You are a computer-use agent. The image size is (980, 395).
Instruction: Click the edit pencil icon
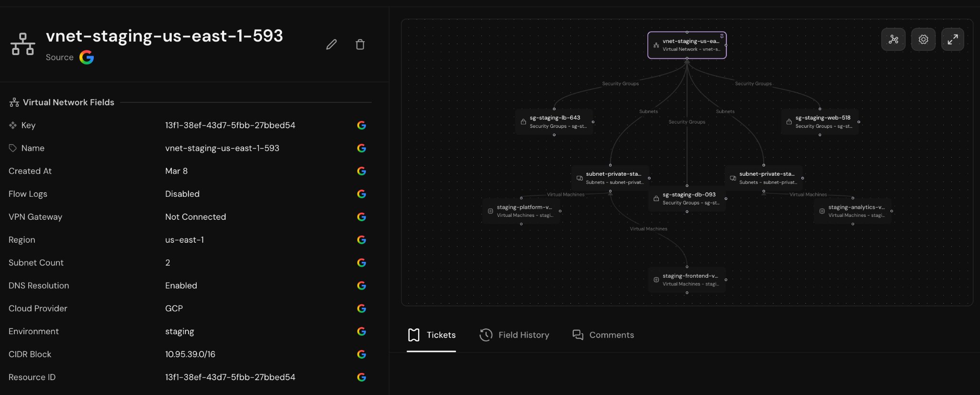tap(332, 45)
